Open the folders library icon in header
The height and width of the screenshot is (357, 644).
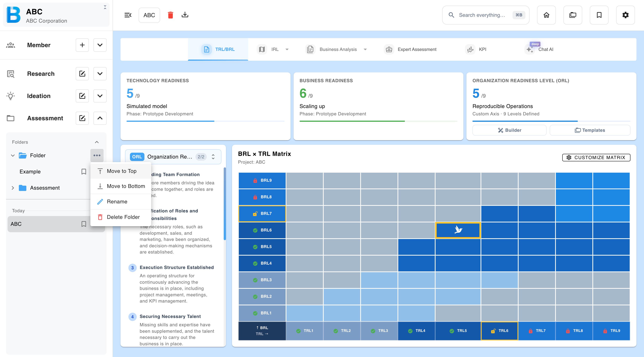point(572,15)
